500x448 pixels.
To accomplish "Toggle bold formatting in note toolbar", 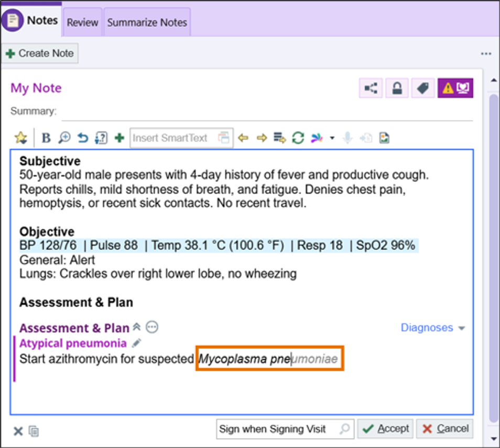I will 46,138.
